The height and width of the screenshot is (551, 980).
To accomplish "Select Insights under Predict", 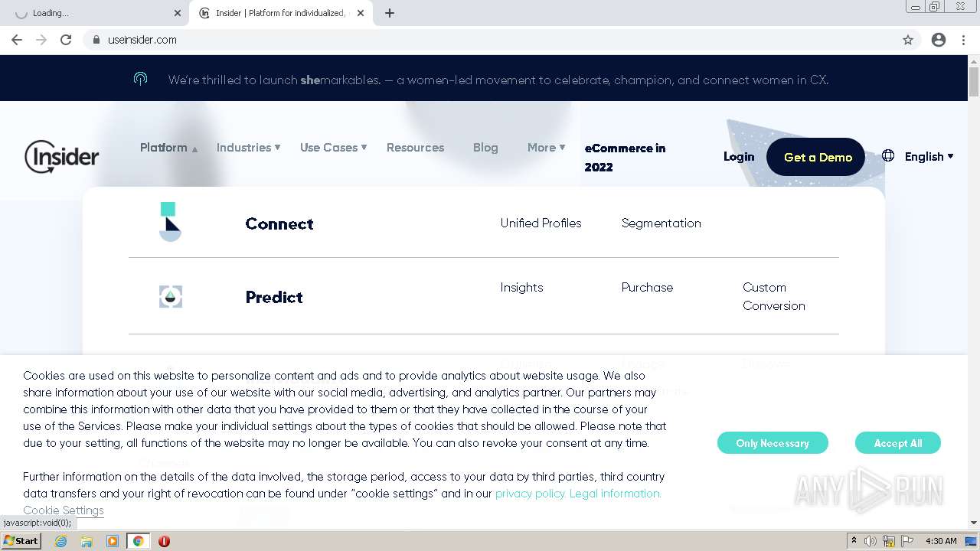I will [521, 287].
